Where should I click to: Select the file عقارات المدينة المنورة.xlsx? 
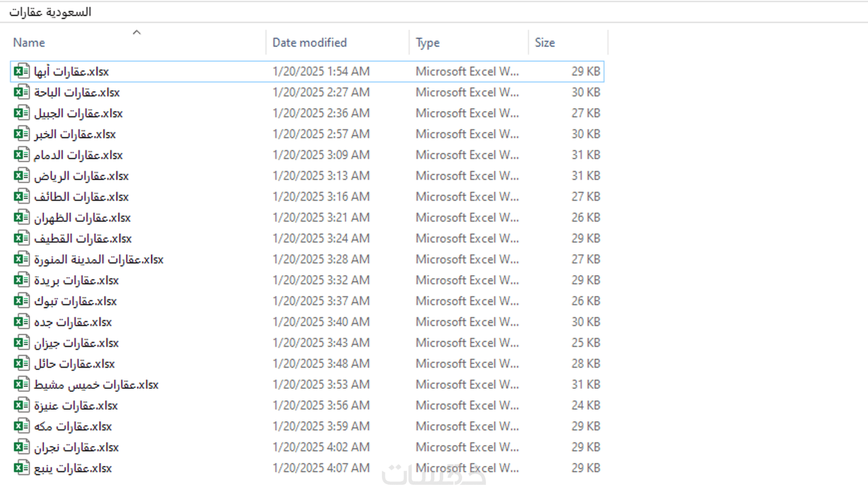pos(99,260)
